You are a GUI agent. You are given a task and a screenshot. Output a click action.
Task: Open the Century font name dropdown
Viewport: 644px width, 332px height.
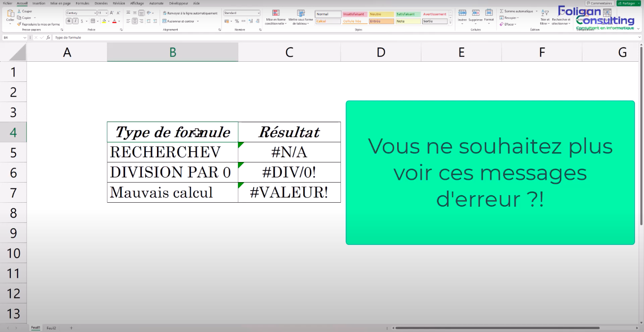(x=94, y=13)
